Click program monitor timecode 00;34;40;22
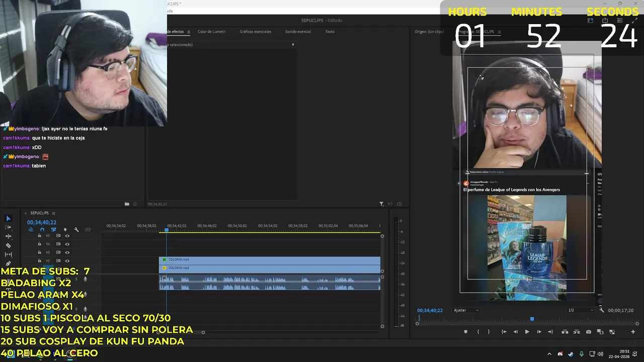The image size is (644, 362). pos(430,310)
